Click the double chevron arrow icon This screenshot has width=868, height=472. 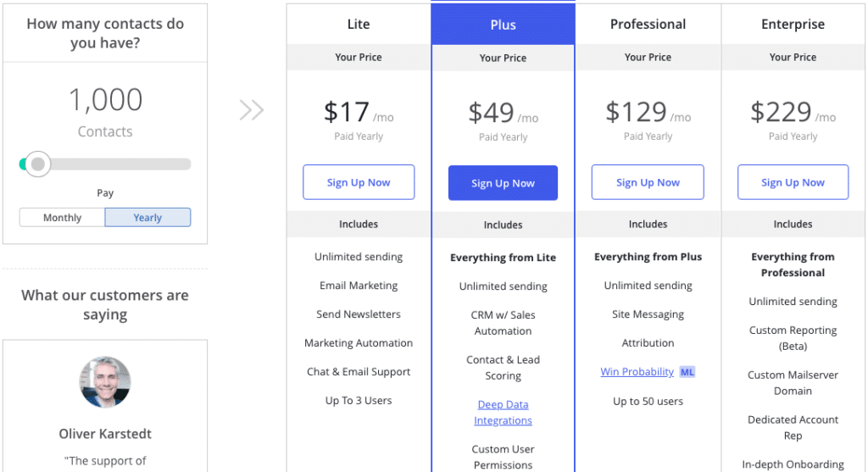click(x=251, y=110)
